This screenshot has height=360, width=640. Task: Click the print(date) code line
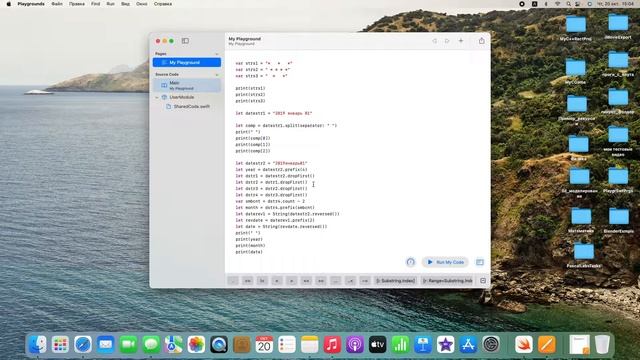tap(249, 252)
